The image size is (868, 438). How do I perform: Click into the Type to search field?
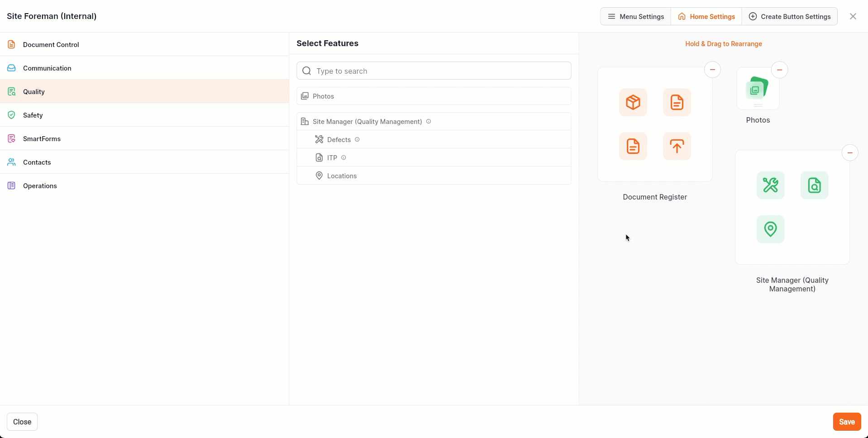pos(434,71)
